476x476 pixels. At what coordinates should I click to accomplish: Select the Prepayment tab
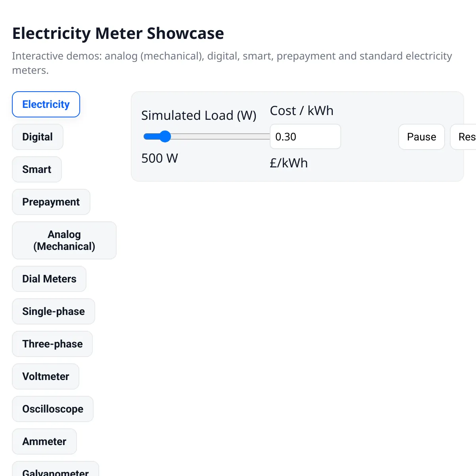click(51, 202)
